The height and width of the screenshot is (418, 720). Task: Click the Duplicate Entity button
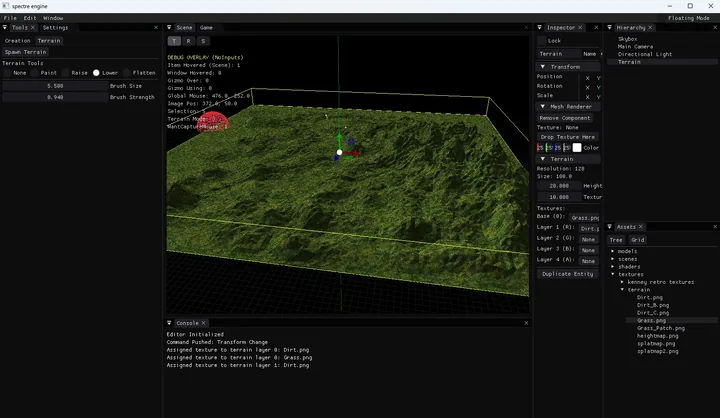568,274
